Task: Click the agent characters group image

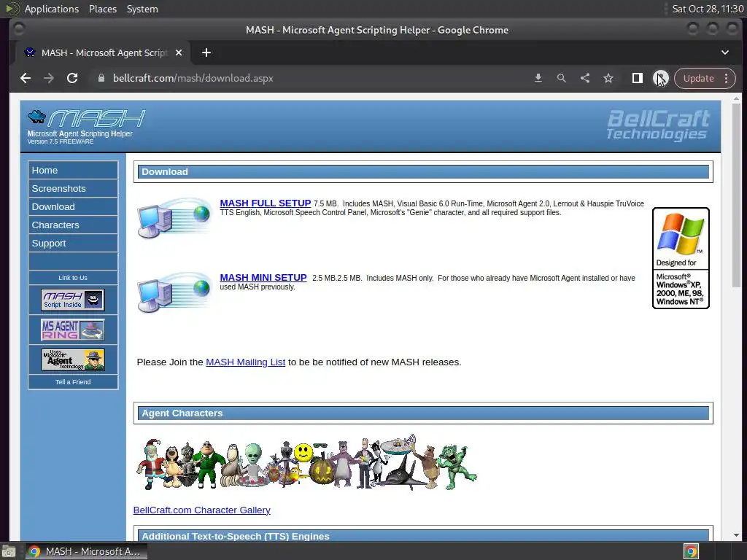Action: (x=306, y=462)
